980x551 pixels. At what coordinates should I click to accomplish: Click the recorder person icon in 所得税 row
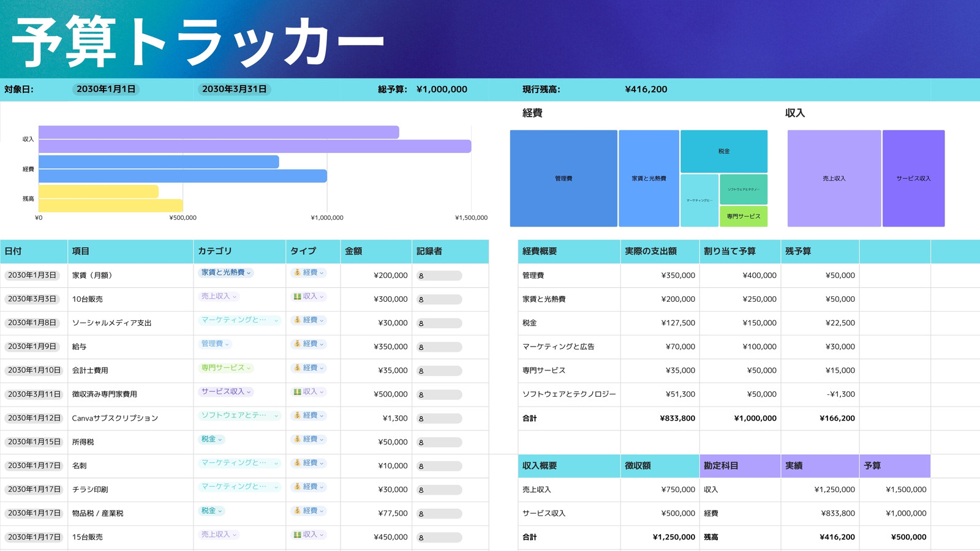tap(421, 443)
